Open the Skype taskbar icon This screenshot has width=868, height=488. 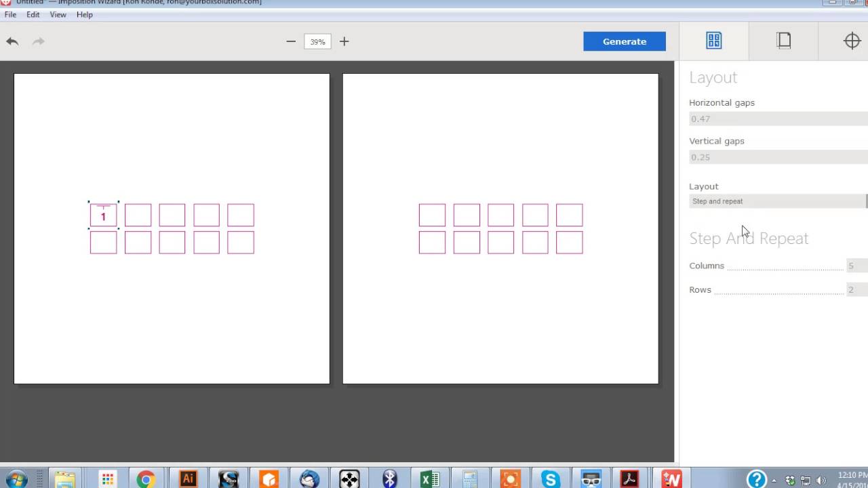pyautogui.click(x=550, y=479)
